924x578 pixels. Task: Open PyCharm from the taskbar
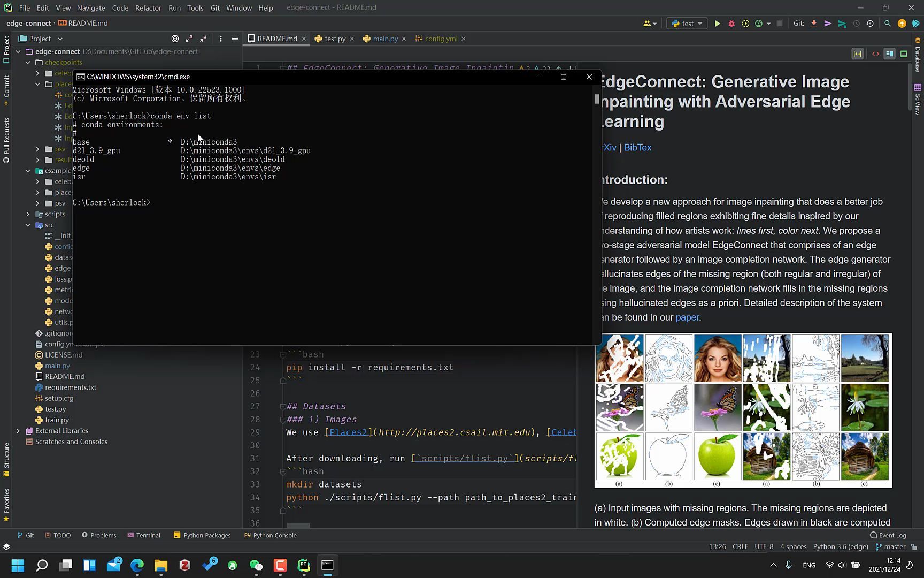click(304, 565)
